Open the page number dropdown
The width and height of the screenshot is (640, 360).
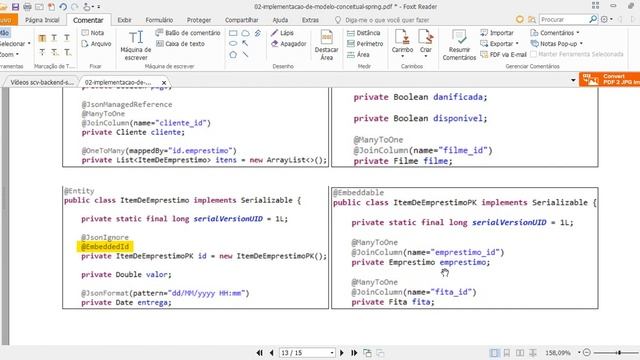point(332,353)
